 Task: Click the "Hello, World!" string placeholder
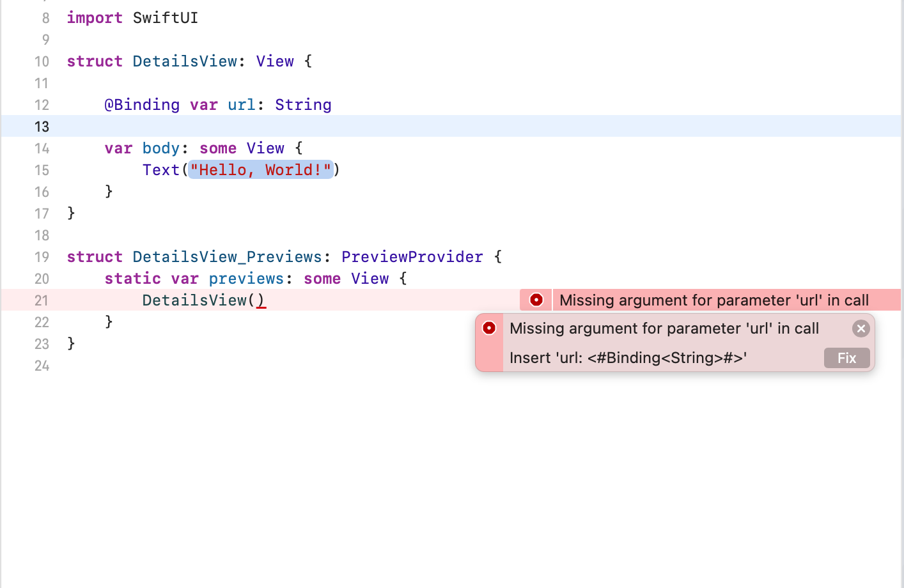261,170
